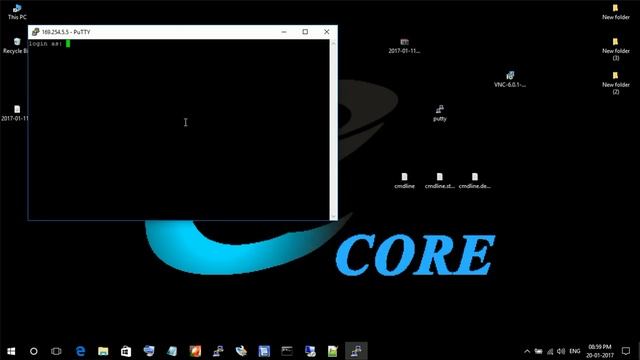This screenshot has width=640, height=360.
Task: Select the New folder (2) desktop icon
Action: point(616,83)
